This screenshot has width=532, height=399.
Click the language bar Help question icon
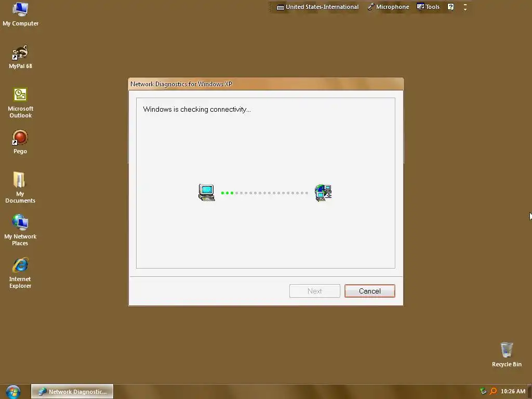pos(450,7)
